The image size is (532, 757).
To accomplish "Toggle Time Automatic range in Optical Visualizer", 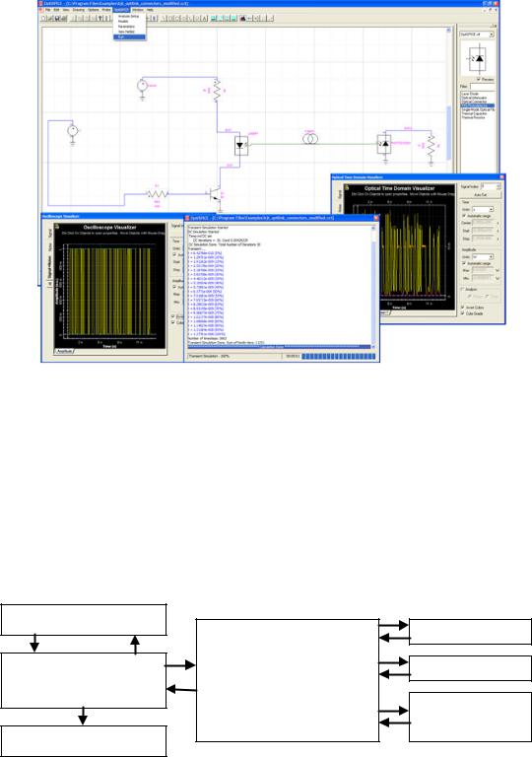I will coord(463,216).
